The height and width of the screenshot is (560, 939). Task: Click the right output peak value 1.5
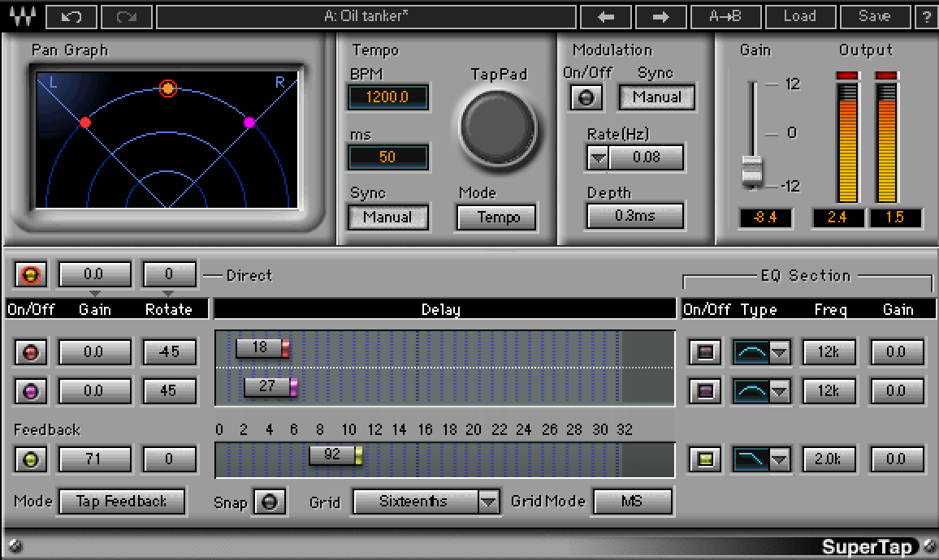click(x=895, y=218)
